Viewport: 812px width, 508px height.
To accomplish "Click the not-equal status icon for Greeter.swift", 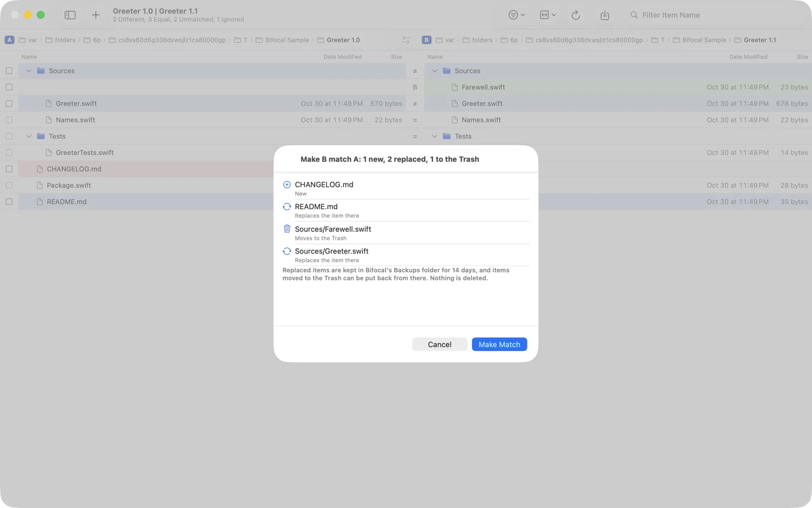I will 415,104.
